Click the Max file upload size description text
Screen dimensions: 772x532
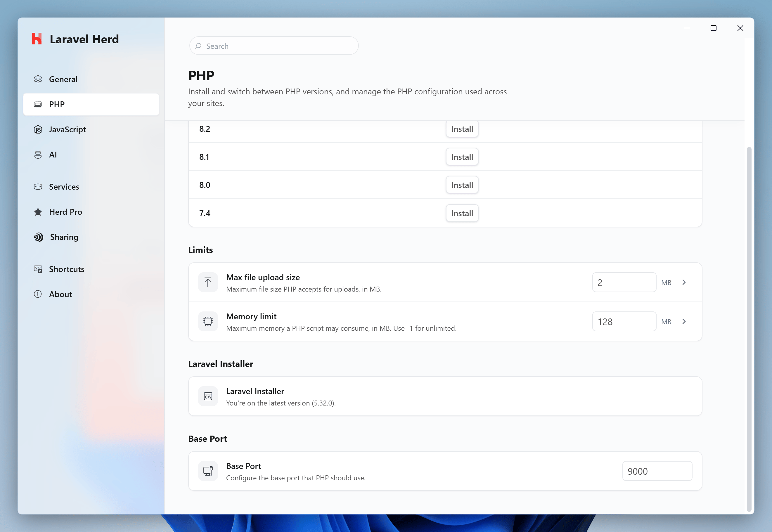[x=304, y=289]
